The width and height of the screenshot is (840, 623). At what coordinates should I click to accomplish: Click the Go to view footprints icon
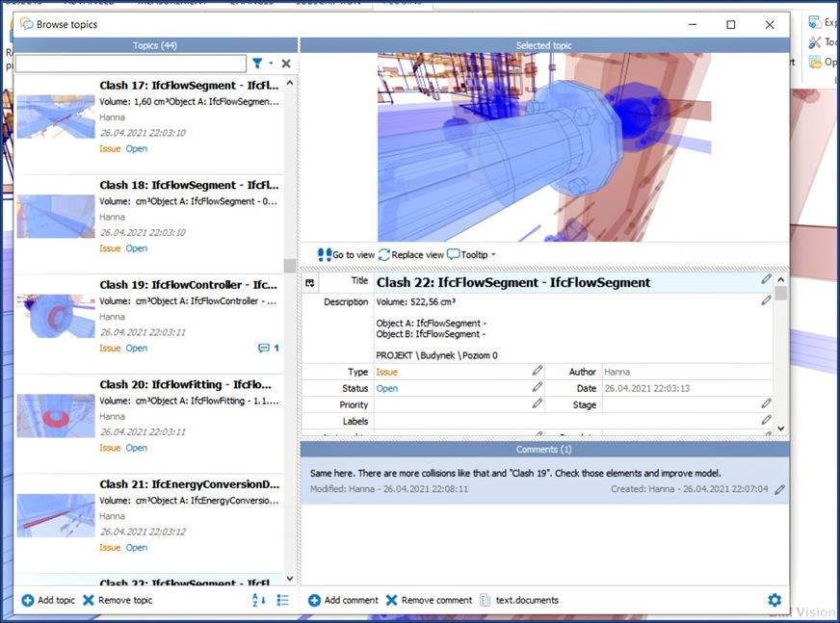pyautogui.click(x=324, y=255)
